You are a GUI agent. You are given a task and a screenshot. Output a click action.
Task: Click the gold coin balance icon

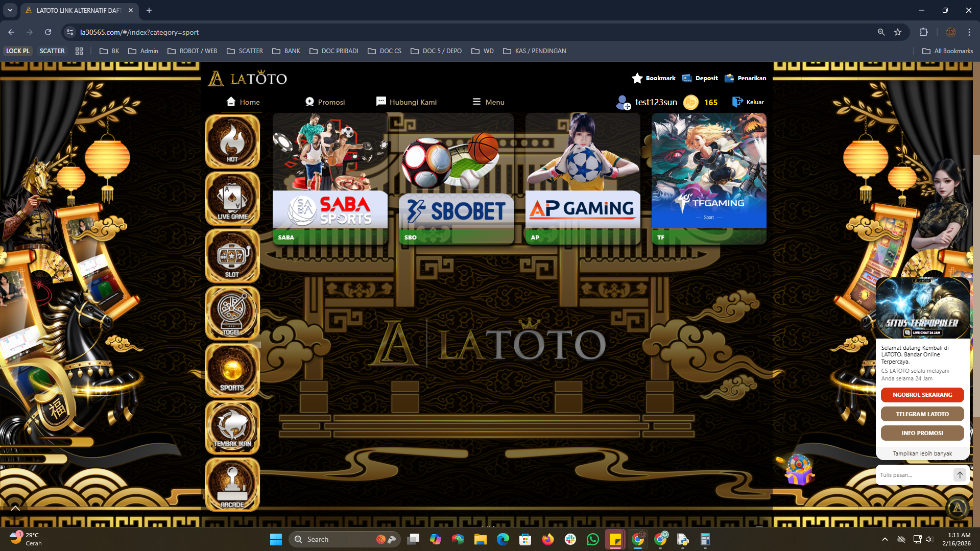pos(690,102)
